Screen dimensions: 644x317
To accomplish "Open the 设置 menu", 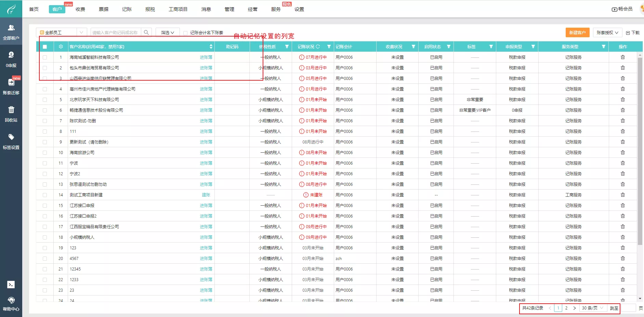I will (299, 9).
